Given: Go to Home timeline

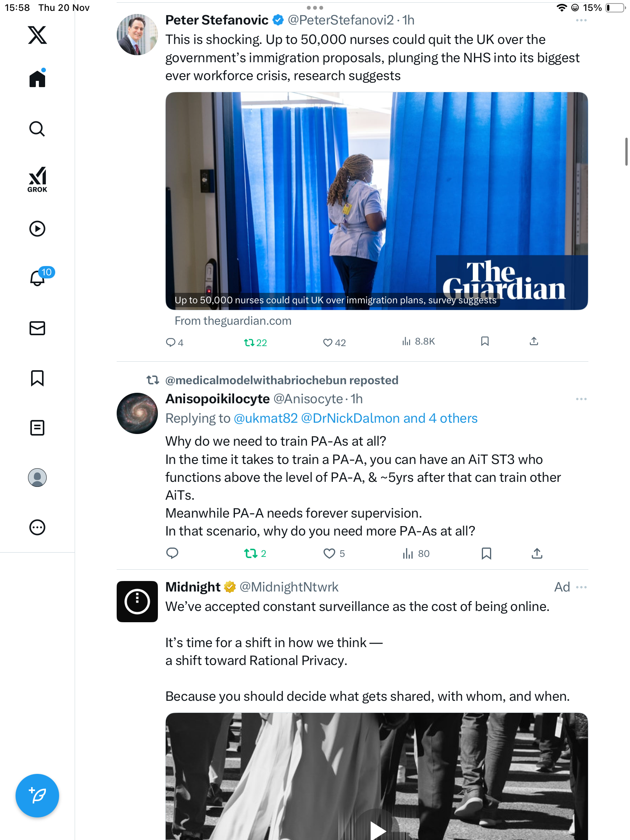Looking at the screenshot, I should pos(37,79).
